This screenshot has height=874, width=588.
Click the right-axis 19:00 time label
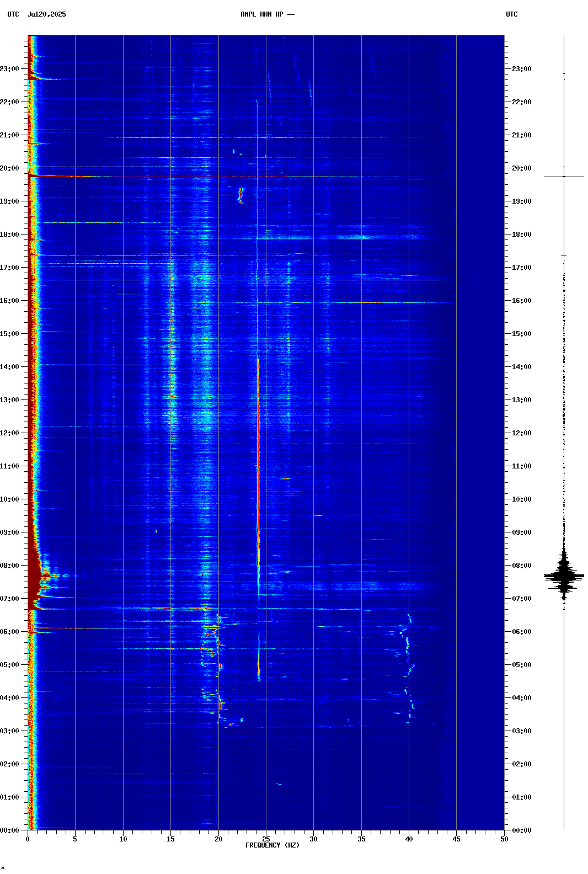tap(522, 201)
